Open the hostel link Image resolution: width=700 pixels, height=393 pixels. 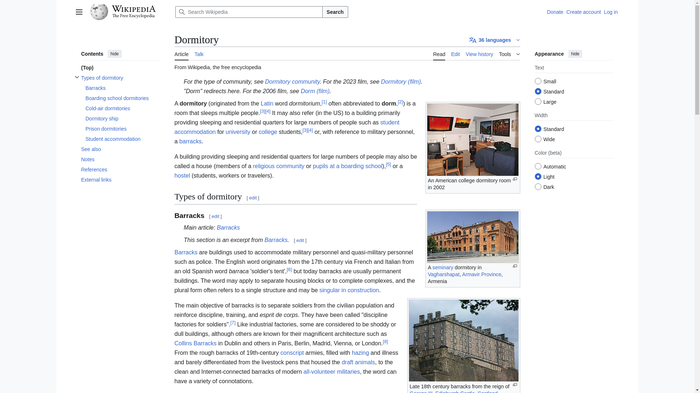coord(182,176)
